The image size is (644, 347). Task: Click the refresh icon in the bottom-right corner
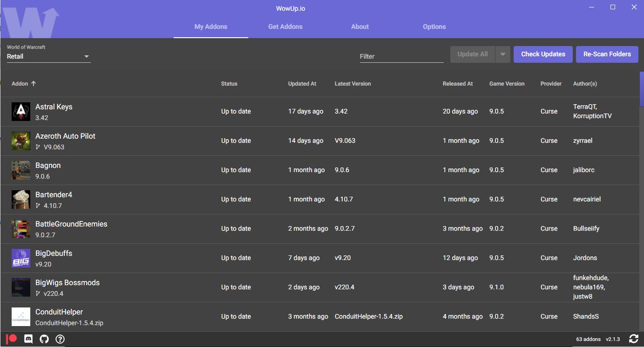[633, 339]
